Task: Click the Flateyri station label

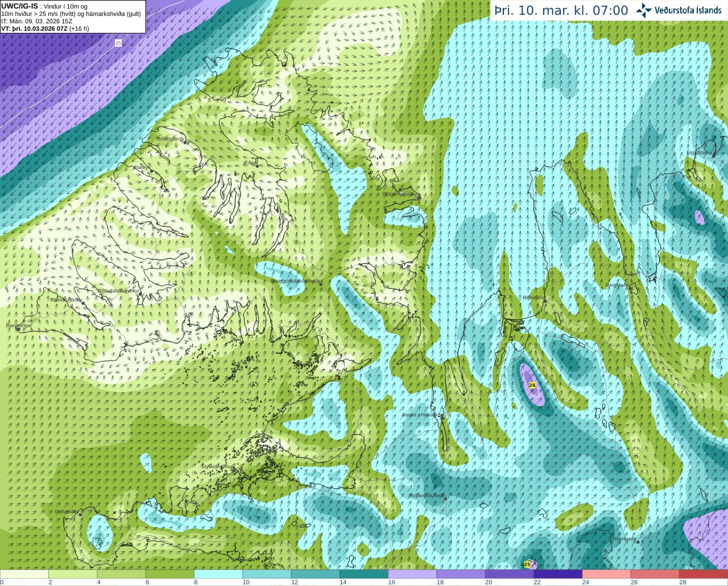Action: point(142,167)
